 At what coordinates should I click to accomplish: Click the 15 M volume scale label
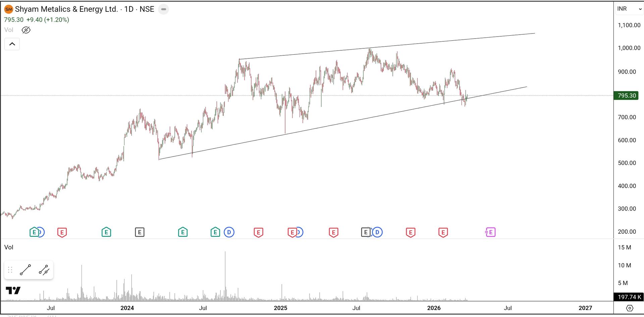[x=625, y=247]
